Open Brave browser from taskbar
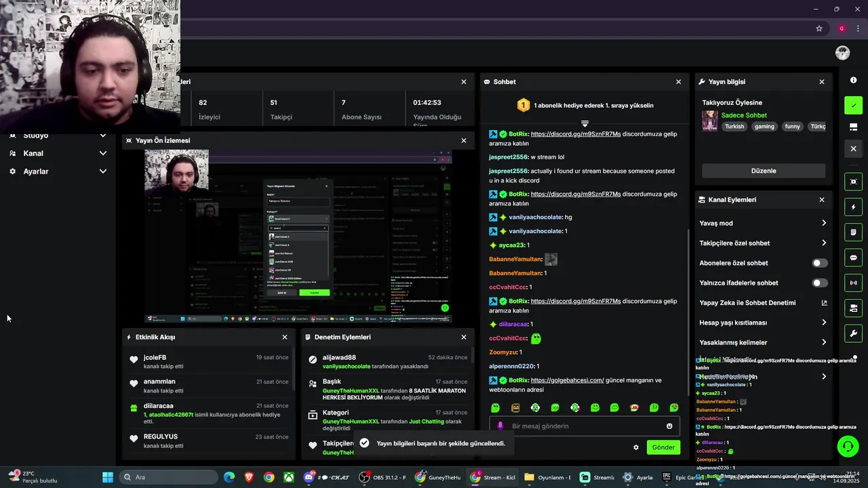This screenshot has width=868, height=488. click(x=249, y=477)
